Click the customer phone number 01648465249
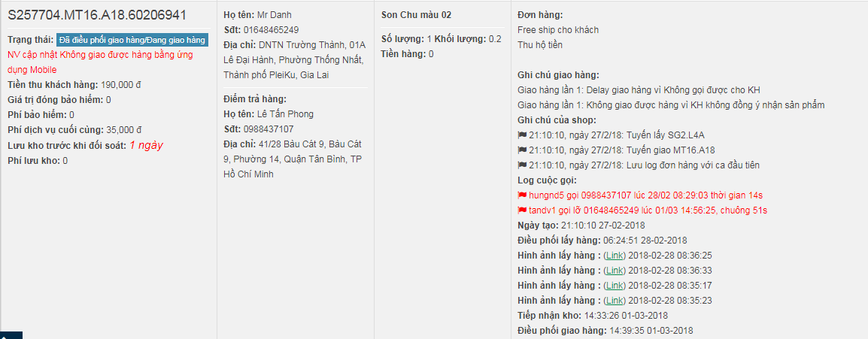This screenshot has width=868, height=339. point(272,30)
